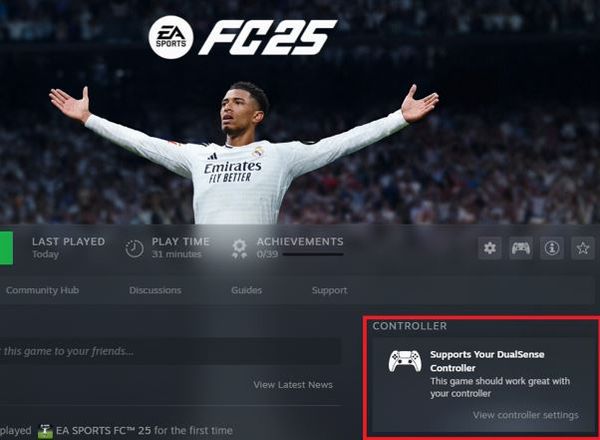Toggle the favorite star icon
This screenshot has width=600, height=440.
583,248
